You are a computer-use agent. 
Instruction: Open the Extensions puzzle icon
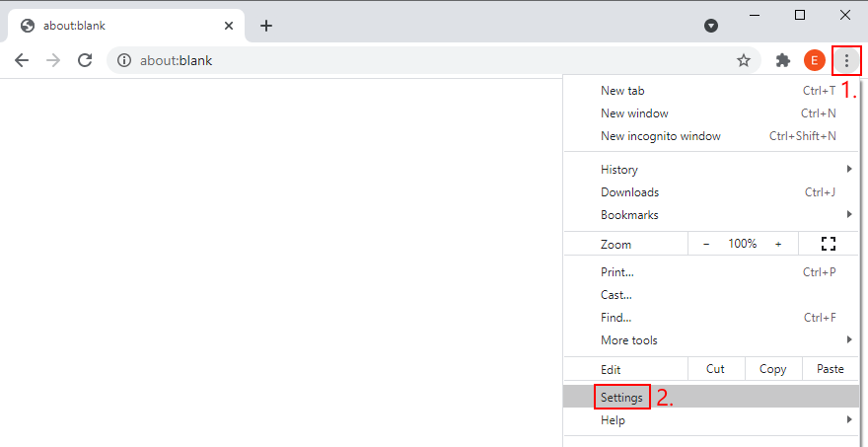pyautogui.click(x=784, y=60)
